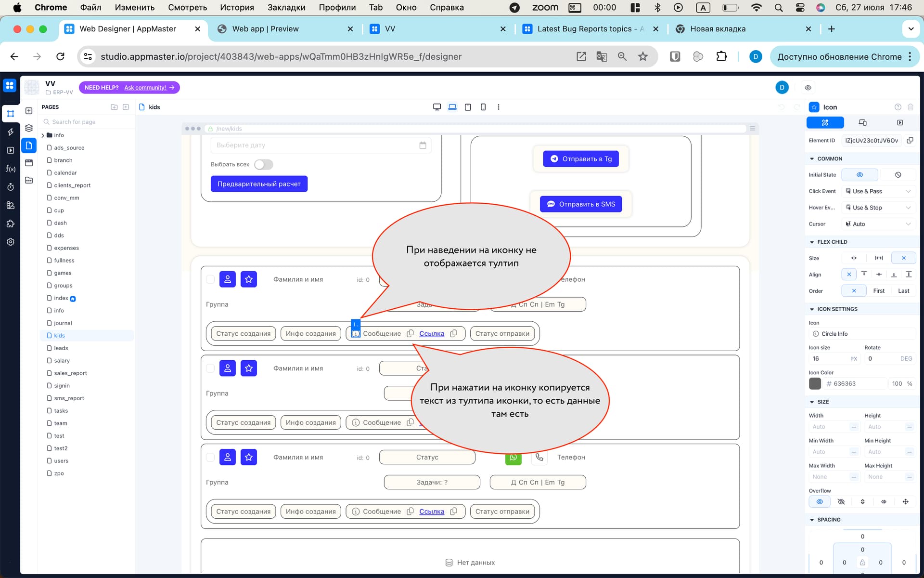Open Hover Event dropdown
The width and height of the screenshot is (924, 578).
tap(878, 208)
